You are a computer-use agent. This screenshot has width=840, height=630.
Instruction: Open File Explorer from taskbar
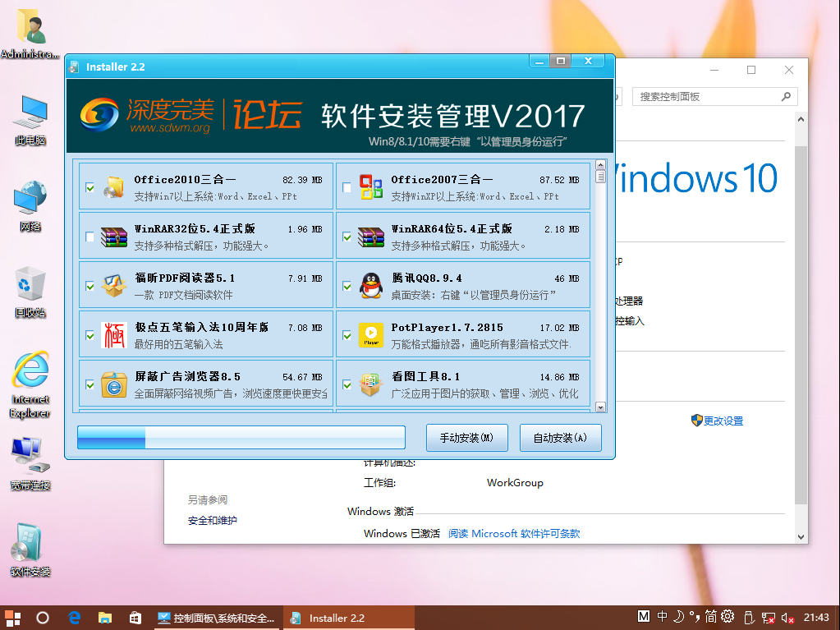pyautogui.click(x=105, y=618)
